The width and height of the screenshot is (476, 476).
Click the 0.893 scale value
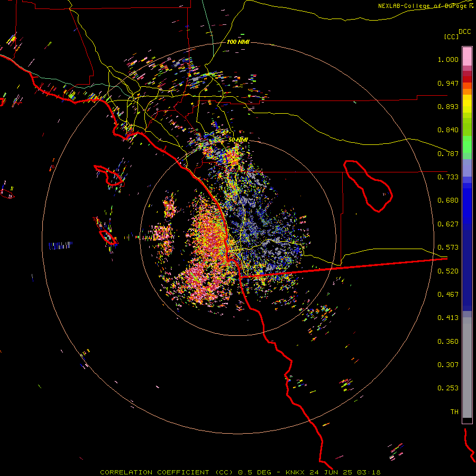448,106
